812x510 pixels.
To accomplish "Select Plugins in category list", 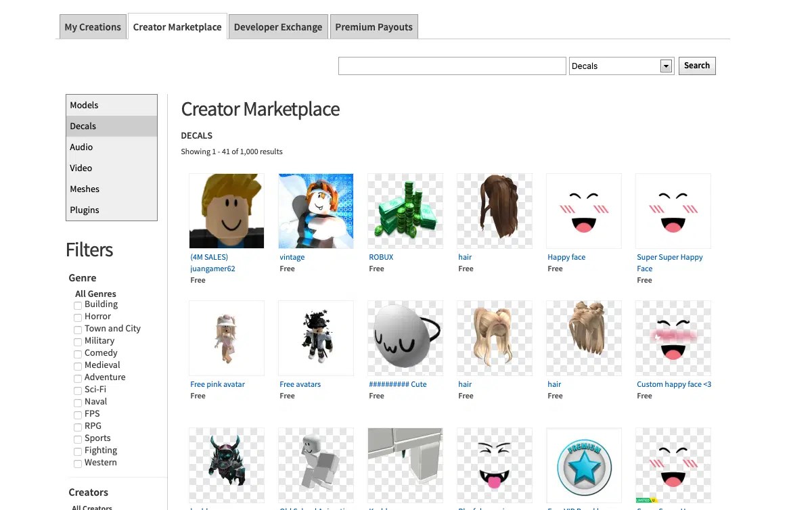I will tap(112, 210).
